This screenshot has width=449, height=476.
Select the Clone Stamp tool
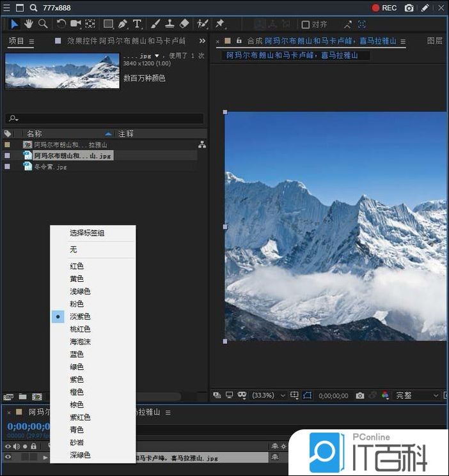(x=169, y=24)
